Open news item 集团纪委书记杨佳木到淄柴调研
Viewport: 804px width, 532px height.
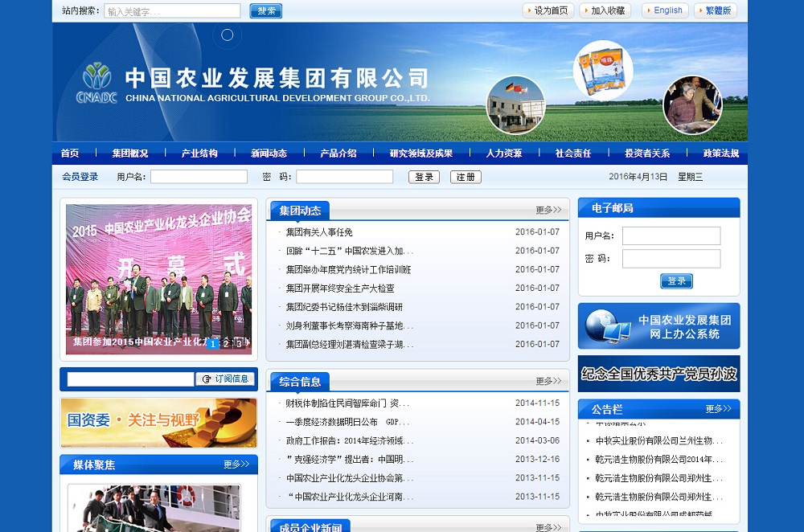(x=344, y=307)
